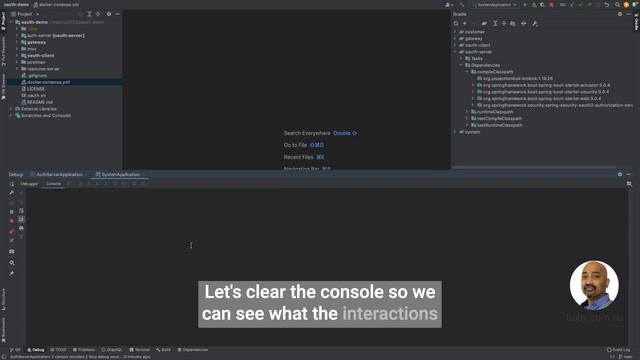Select docker-compose.yml in the Project tree
Screen dimensions: 640x360
click(48, 82)
